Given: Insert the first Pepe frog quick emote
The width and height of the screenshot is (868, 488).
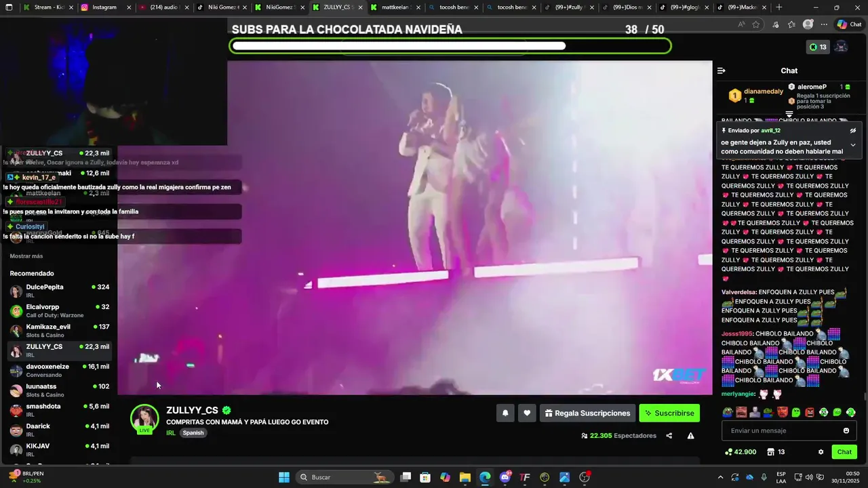Looking at the screenshot, I should point(728,412).
